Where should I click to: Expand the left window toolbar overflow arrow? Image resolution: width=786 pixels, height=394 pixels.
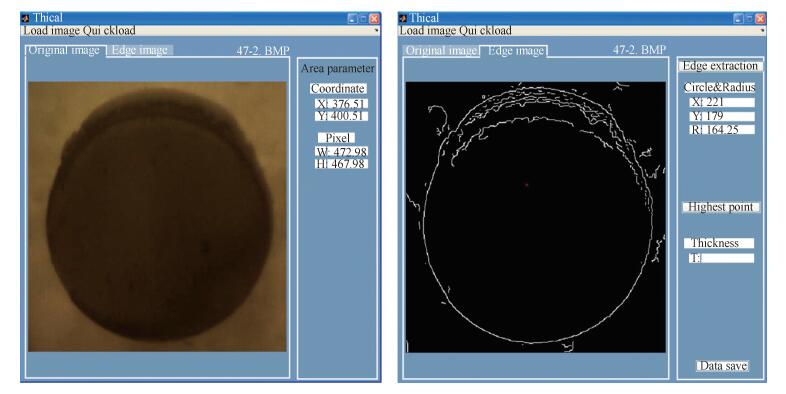click(x=376, y=31)
